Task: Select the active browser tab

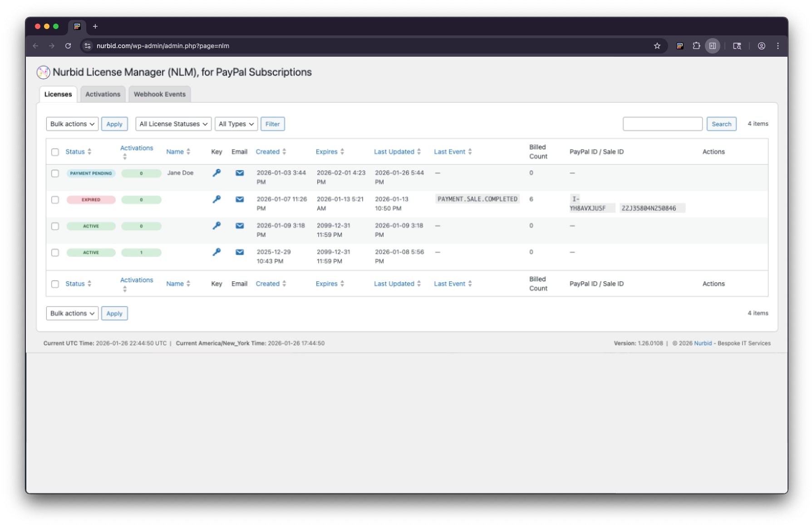Action: click(x=77, y=26)
